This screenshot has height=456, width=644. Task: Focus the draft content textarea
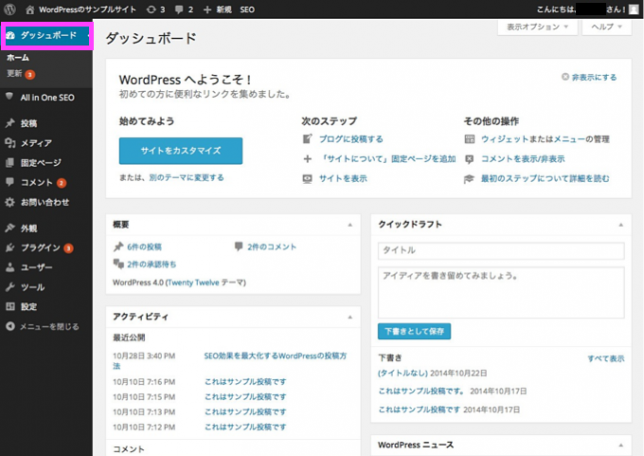tap(501, 293)
